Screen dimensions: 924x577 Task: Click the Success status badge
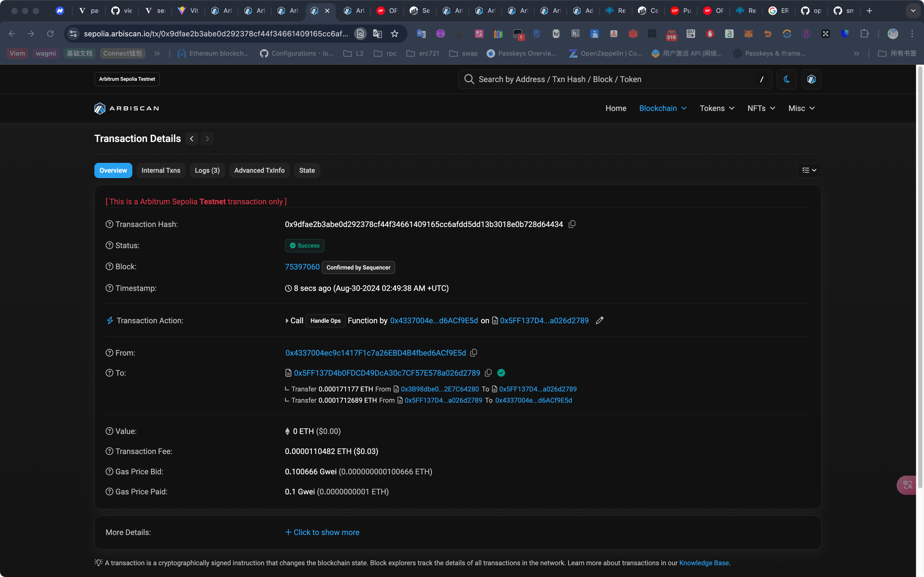(x=305, y=246)
